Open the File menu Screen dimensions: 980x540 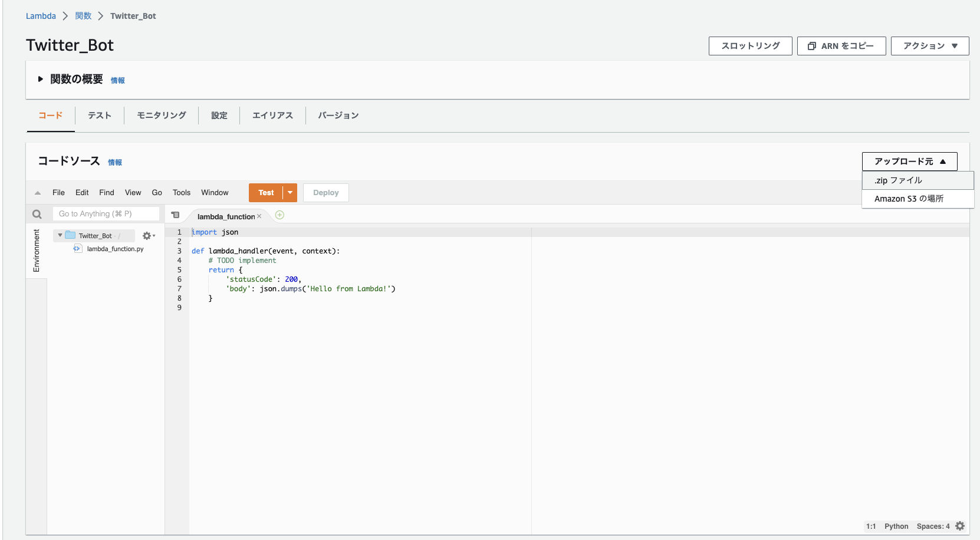[x=58, y=193]
